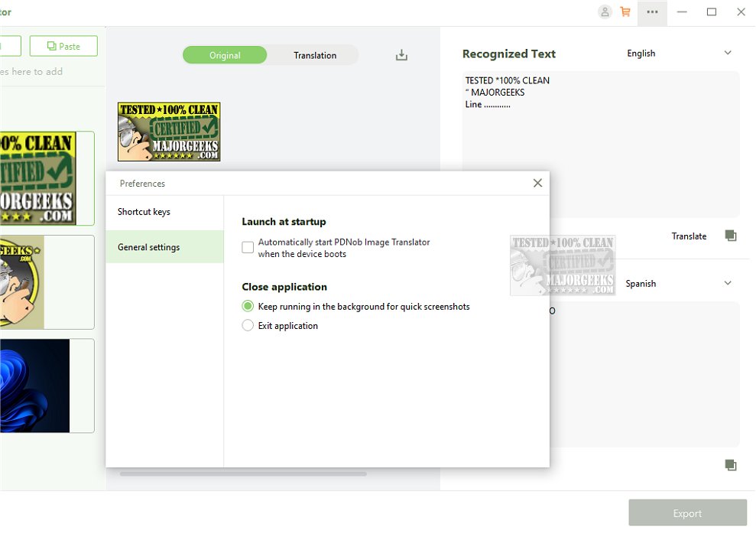This screenshot has height=534, width=756.
Task: Select the MajorGeeks cartoon mascot thumbnail
Action: (47, 282)
